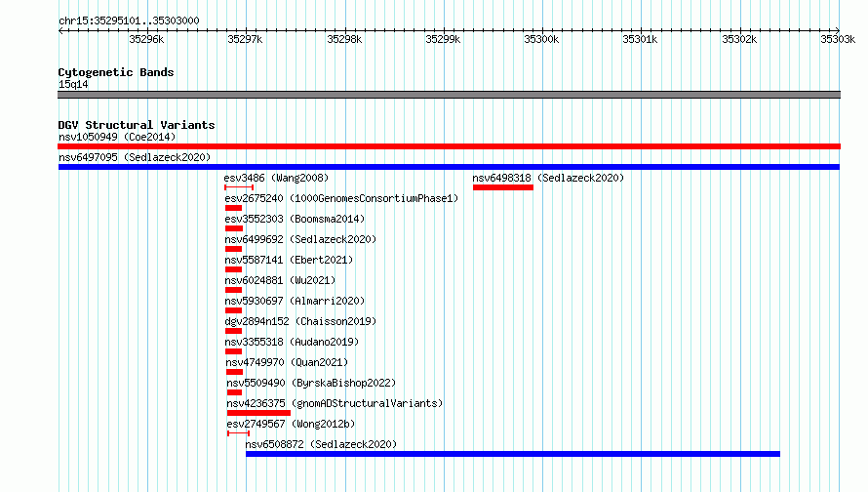Image resolution: width=868 pixels, height=492 pixels.
Task: Click the 35299k ruler tick label
Action: click(x=443, y=39)
